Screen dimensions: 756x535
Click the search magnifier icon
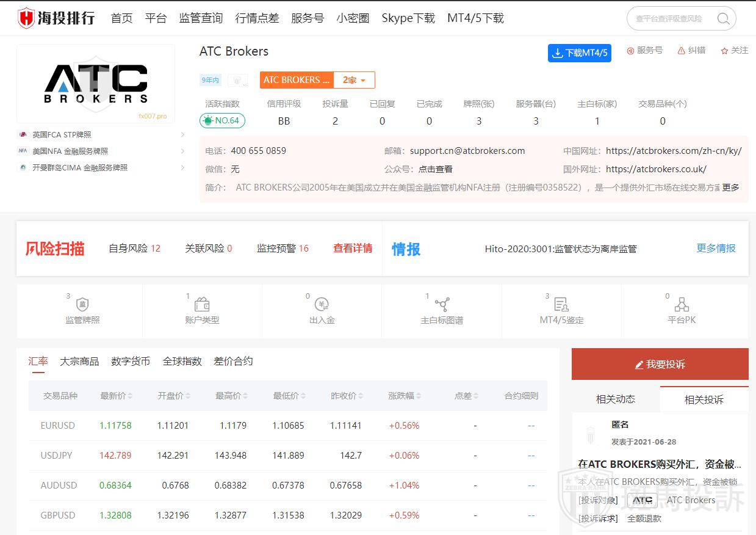pos(723,18)
